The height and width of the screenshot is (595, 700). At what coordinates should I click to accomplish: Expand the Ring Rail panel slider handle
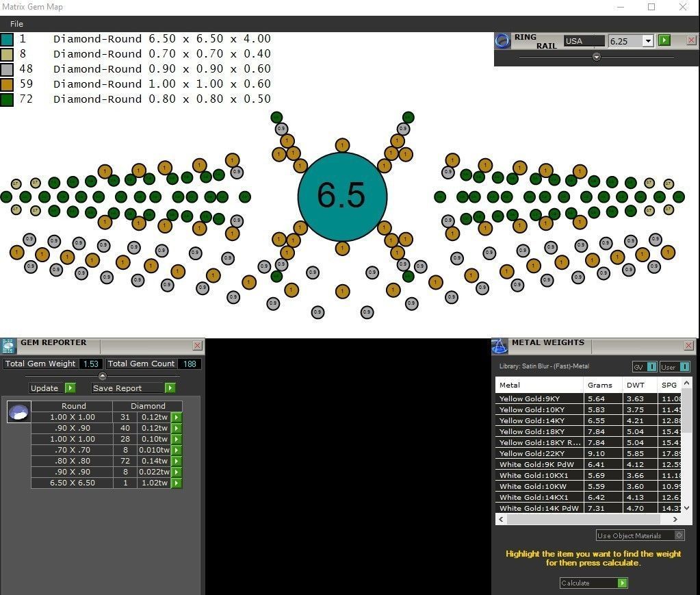tap(597, 57)
